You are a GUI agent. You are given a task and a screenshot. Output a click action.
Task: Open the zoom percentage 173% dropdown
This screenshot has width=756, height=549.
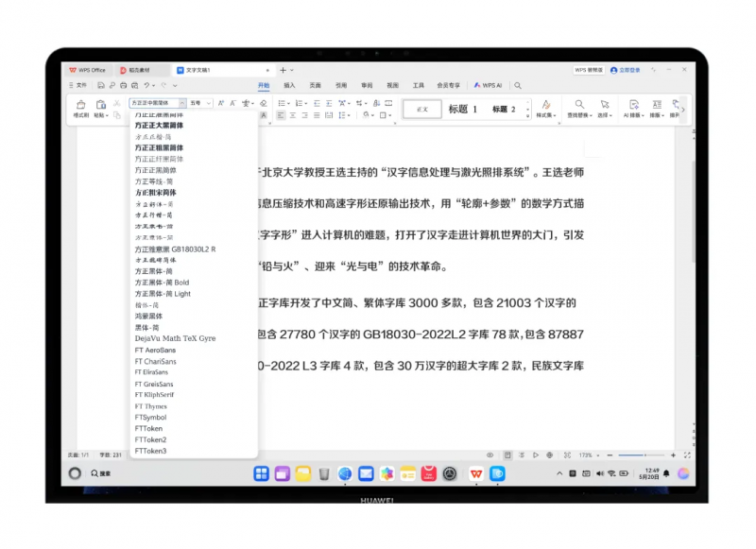(598, 455)
